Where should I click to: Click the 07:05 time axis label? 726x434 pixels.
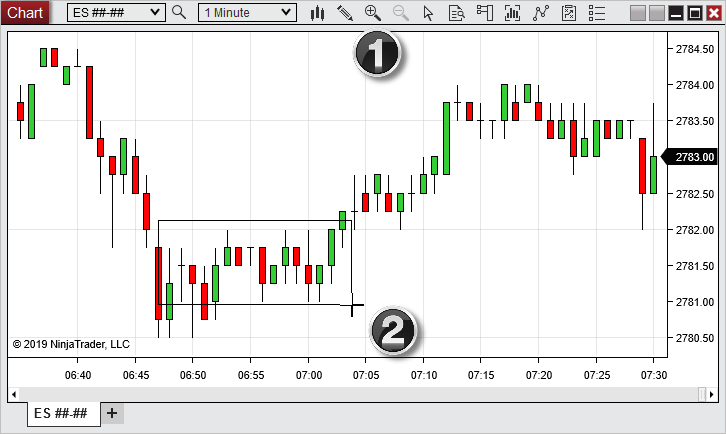pyautogui.click(x=366, y=375)
